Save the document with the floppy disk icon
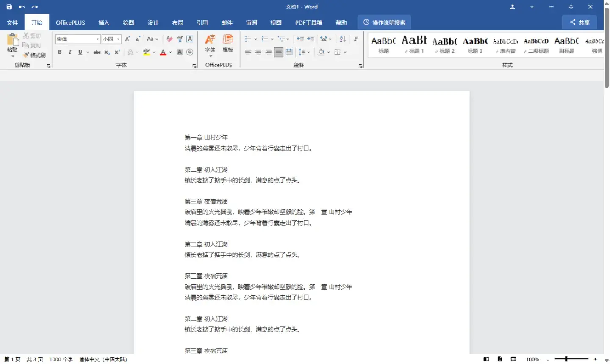Viewport: 610px width, 364px height. point(9,7)
